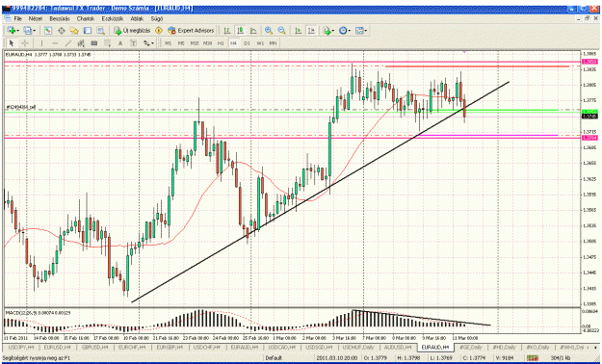Viewport: 602px width, 364px height.
Task: Expand the Indicators dropdown arrow
Action: pyautogui.click(x=333, y=31)
